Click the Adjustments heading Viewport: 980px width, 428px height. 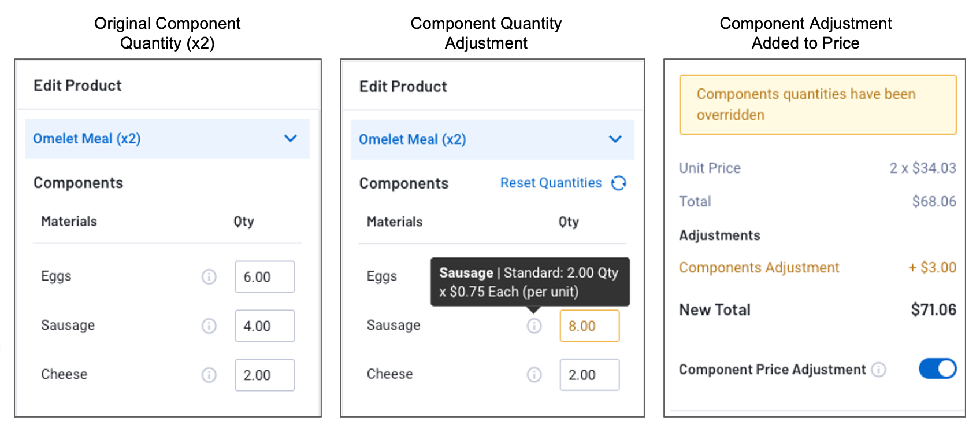coord(719,235)
